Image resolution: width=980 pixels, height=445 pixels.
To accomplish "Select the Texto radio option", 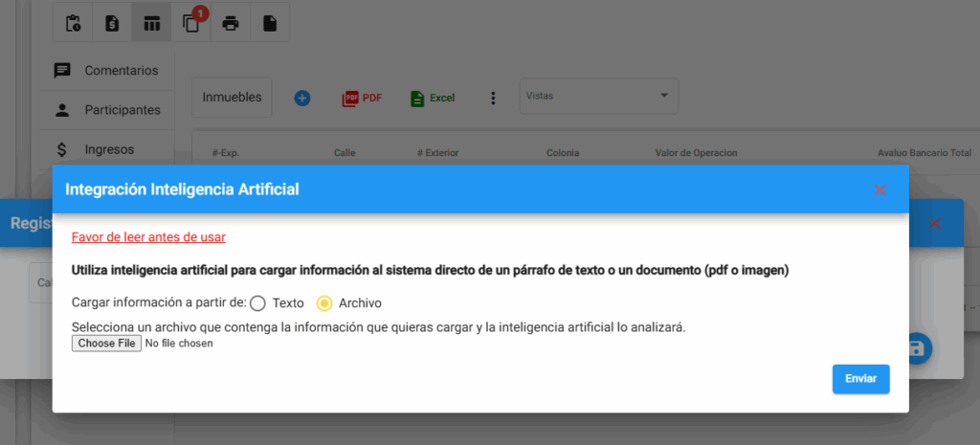I will tap(257, 303).
